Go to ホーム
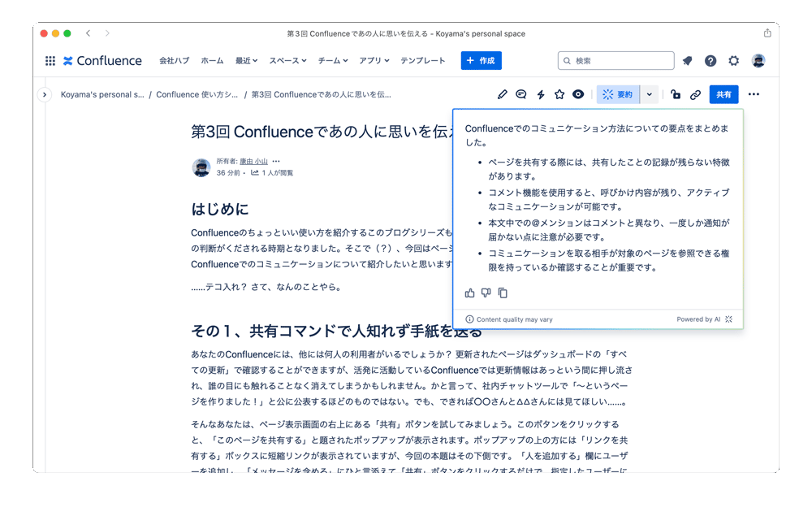Image resolution: width=812 pixels, height=516 pixels. 212,61
